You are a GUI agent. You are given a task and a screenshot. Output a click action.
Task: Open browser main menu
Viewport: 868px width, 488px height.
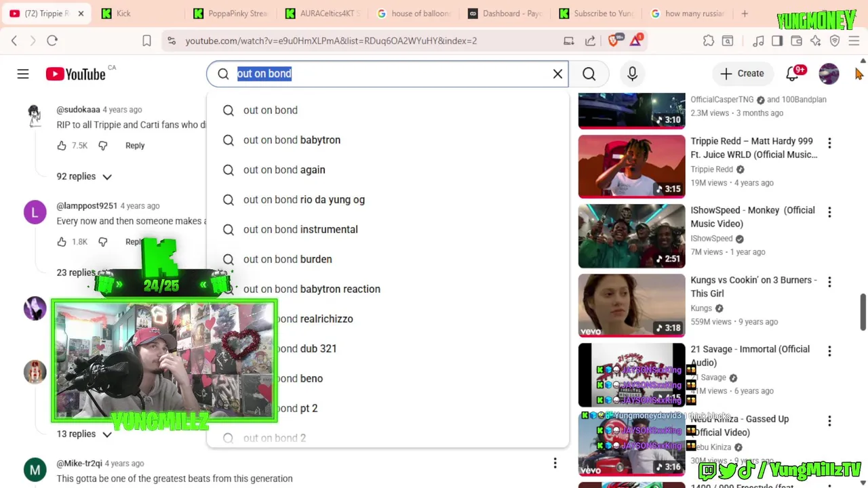854,41
